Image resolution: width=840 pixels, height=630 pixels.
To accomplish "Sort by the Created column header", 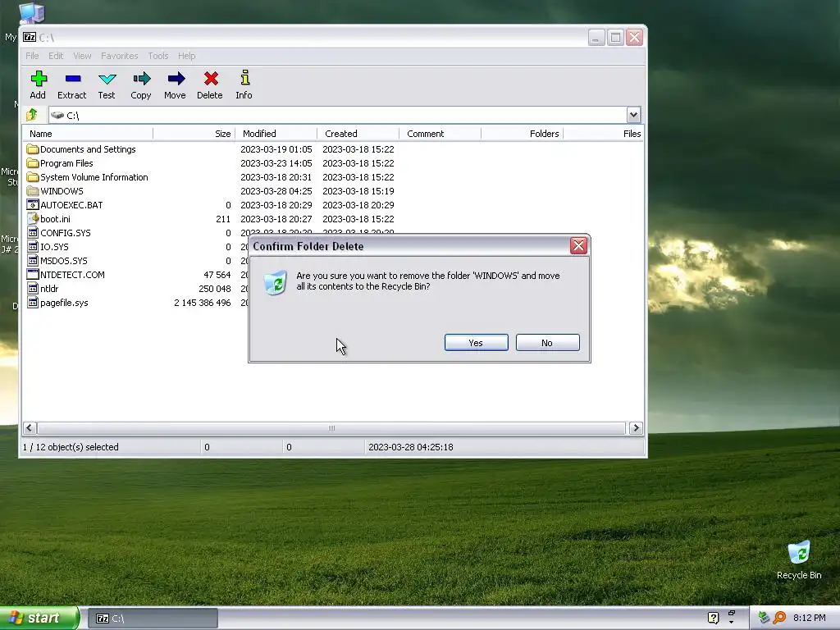I will [358, 134].
